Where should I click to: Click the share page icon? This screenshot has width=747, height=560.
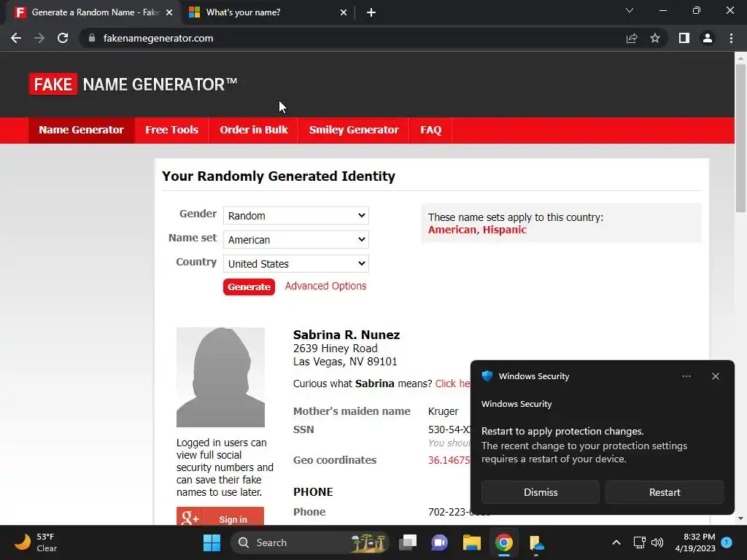(x=632, y=38)
